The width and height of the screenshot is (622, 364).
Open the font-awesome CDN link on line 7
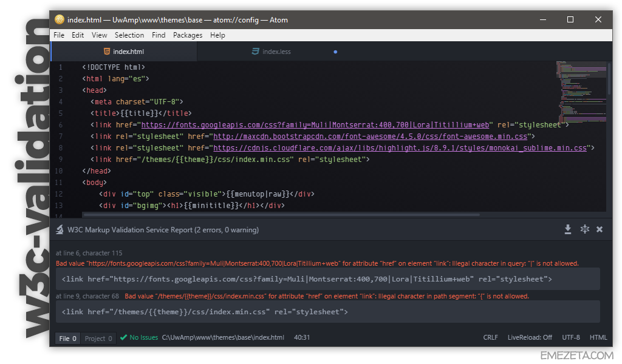(370, 136)
